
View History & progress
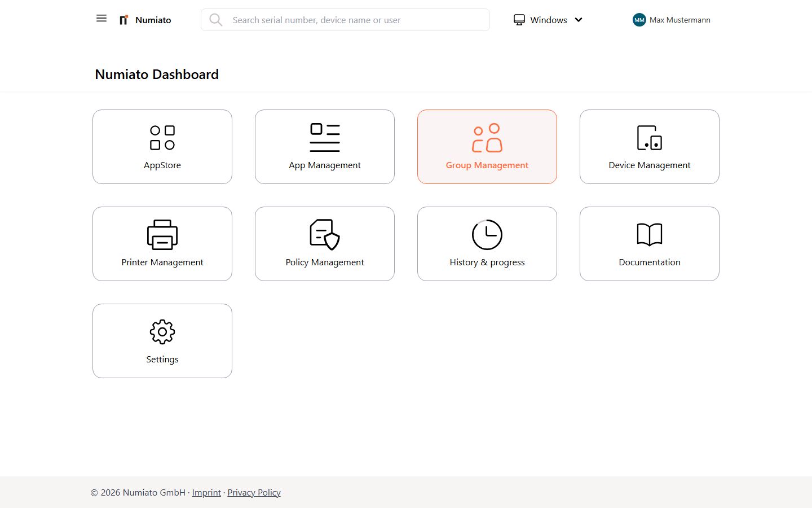tap(487, 244)
